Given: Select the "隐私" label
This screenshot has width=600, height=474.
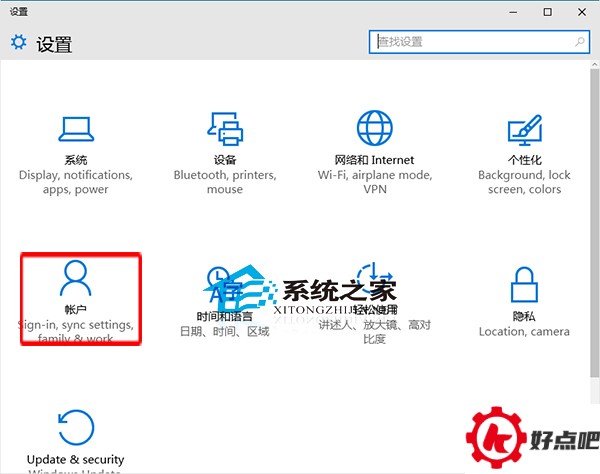Looking at the screenshot, I should coord(524,316).
